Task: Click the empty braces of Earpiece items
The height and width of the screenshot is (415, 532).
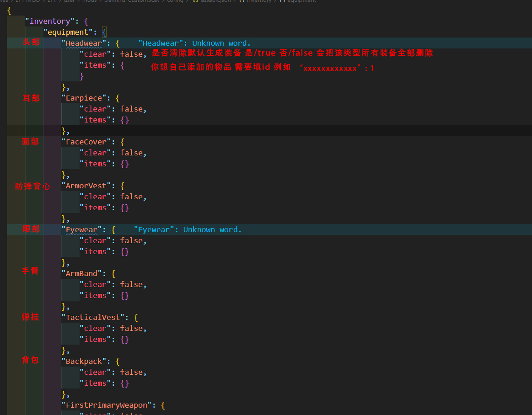Action: point(124,120)
